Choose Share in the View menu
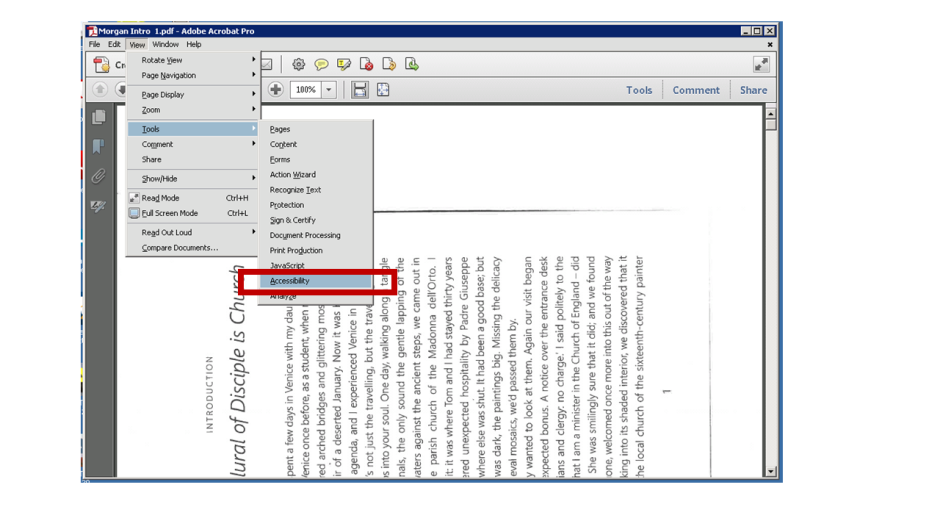This screenshot has width=940, height=529. [x=193, y=160]
